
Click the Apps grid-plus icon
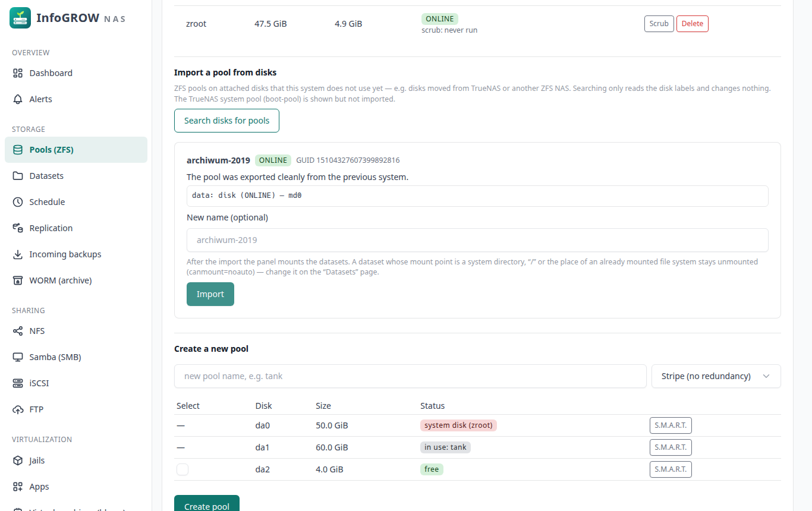point(18,487)
